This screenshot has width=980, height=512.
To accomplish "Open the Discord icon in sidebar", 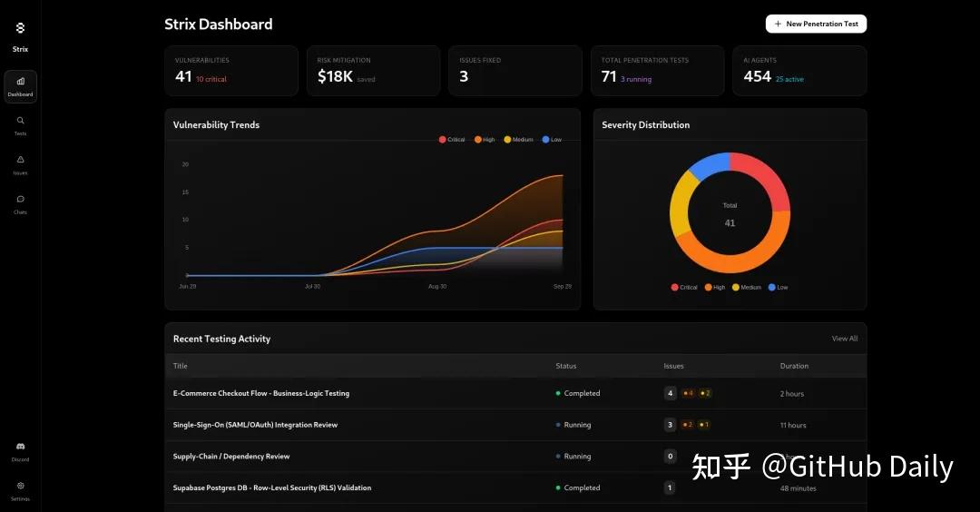I will (20, 447).
